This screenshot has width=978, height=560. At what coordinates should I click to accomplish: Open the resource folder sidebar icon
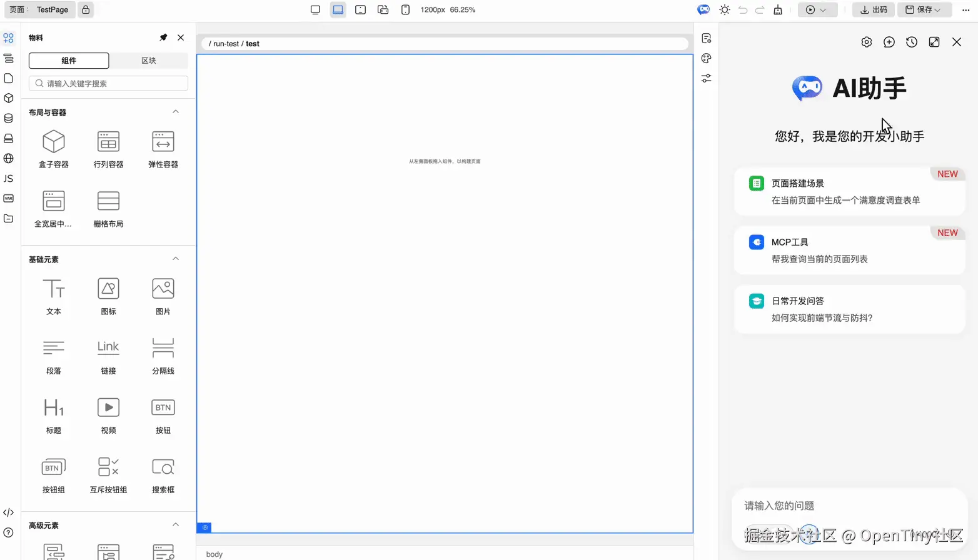(8, 218)
